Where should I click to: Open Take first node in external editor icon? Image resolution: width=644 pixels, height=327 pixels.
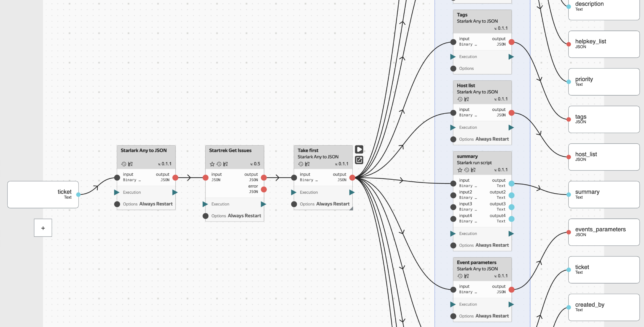[359, 160]
